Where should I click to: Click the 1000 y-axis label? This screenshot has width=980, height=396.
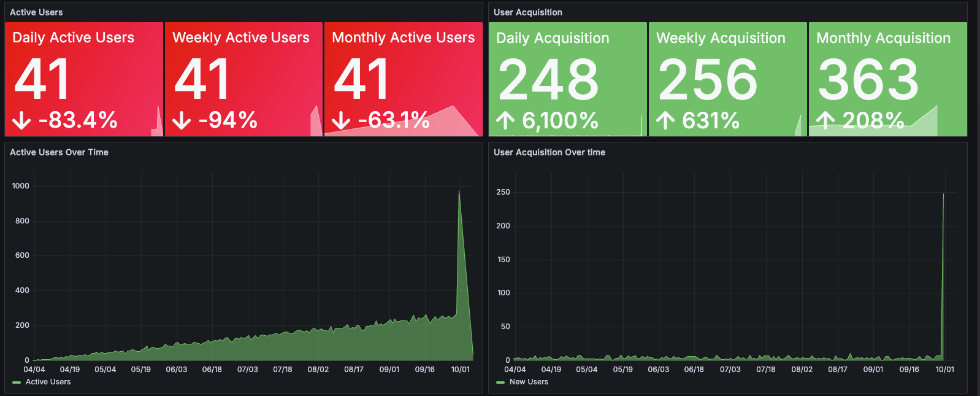tap(21, 186)
